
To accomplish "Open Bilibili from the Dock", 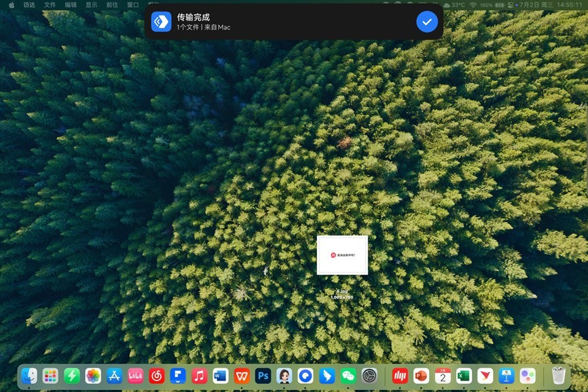I will pyautogui.click(x=135, y=374).
